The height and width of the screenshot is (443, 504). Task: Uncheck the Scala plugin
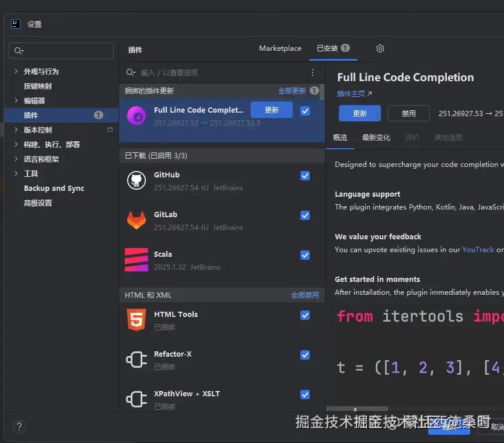tap(305, 255)
